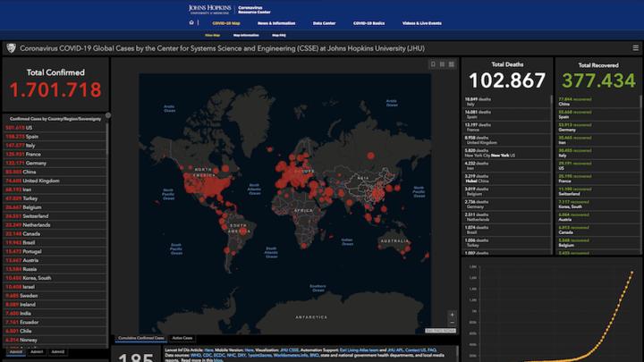644x362 pixels.
Task: Select the Korea, South confirmed row
Action: pyautogui.click(x=55, y=278)
